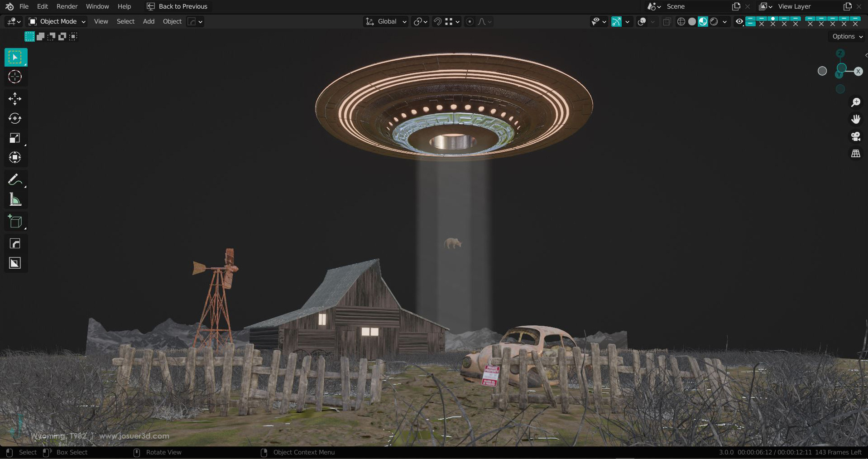Click the last tool icon in left toolbar

[x=15, y=263]
